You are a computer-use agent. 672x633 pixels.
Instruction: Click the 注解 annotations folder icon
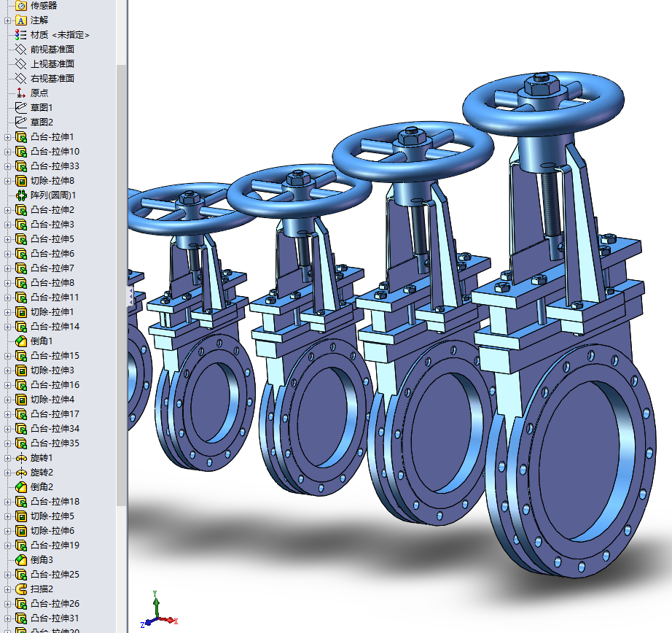(x=20, y=20)
